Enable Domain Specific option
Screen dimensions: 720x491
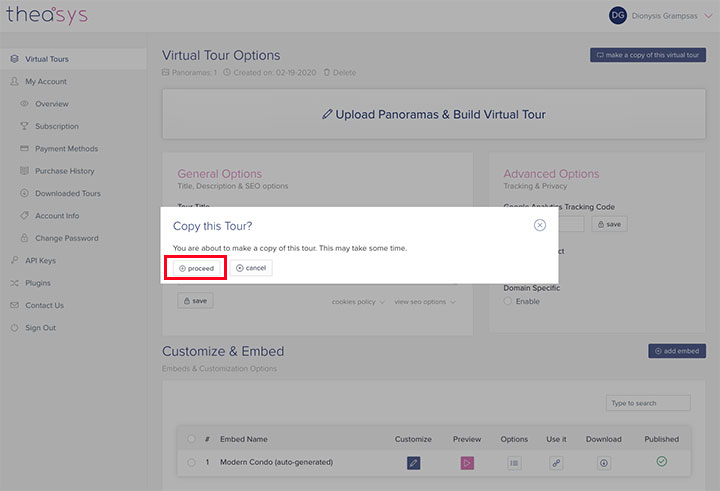(x=507, y=301)
